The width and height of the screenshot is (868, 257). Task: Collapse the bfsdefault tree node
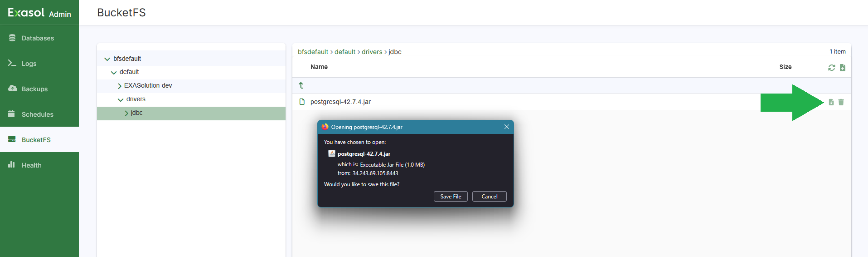(x=107, y=59)
